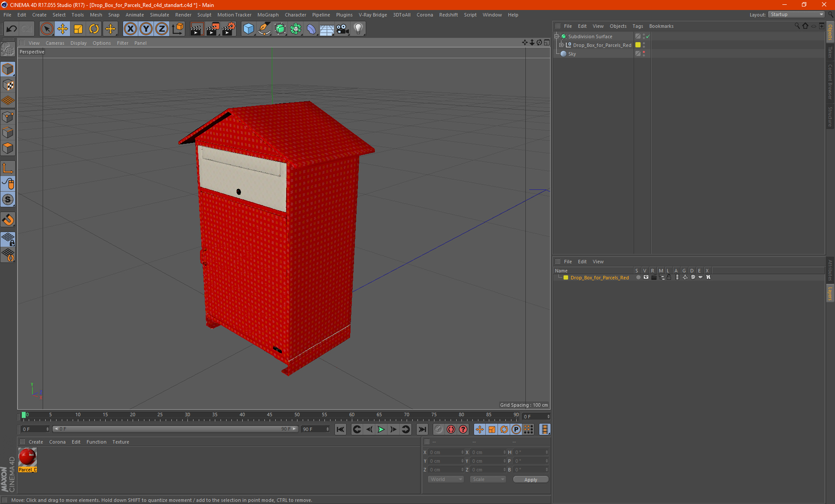Open Object manager Bookmarks menu

tap(661, 26)
